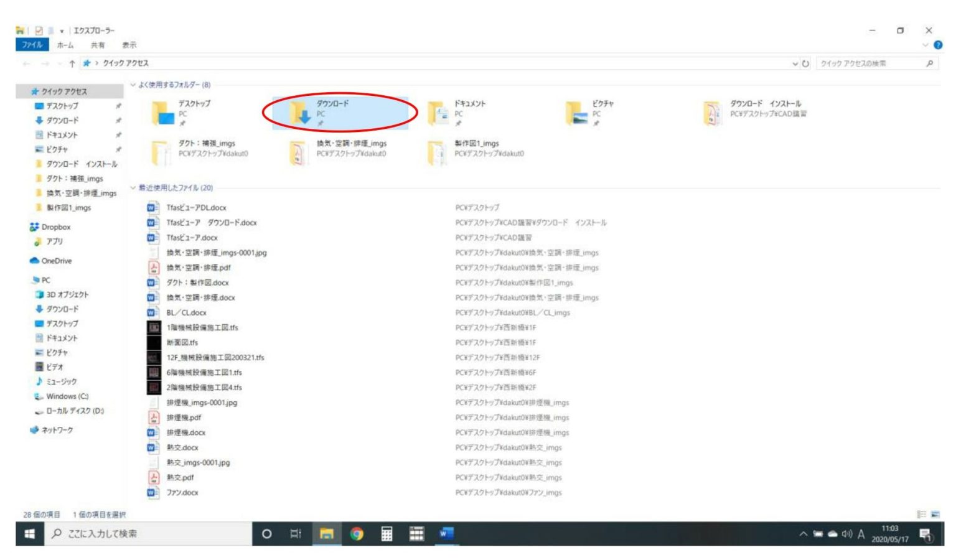956x560 pixels.
Task: Open the ピクチャ folder in frequent folders
Action: tap(577, 113)
